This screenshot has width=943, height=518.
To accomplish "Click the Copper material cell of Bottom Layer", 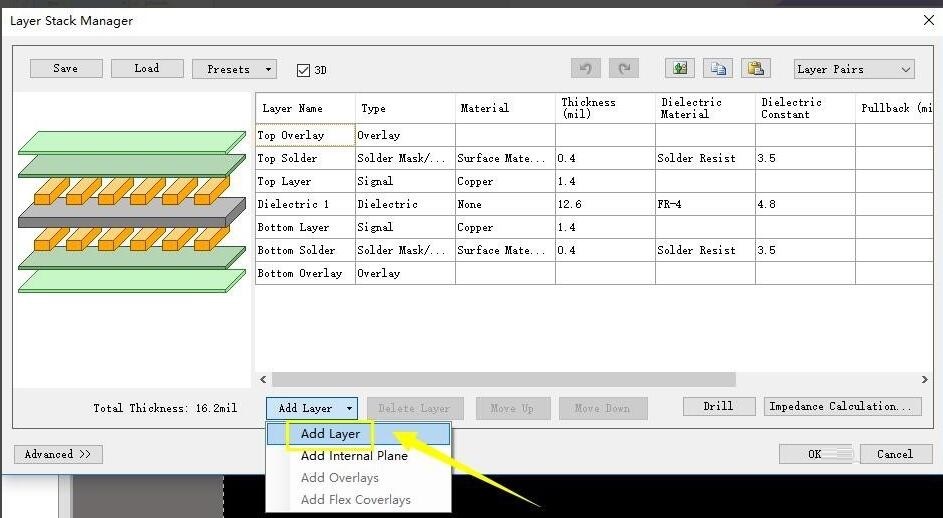I will pyautogui.click(x=505, y=227).
